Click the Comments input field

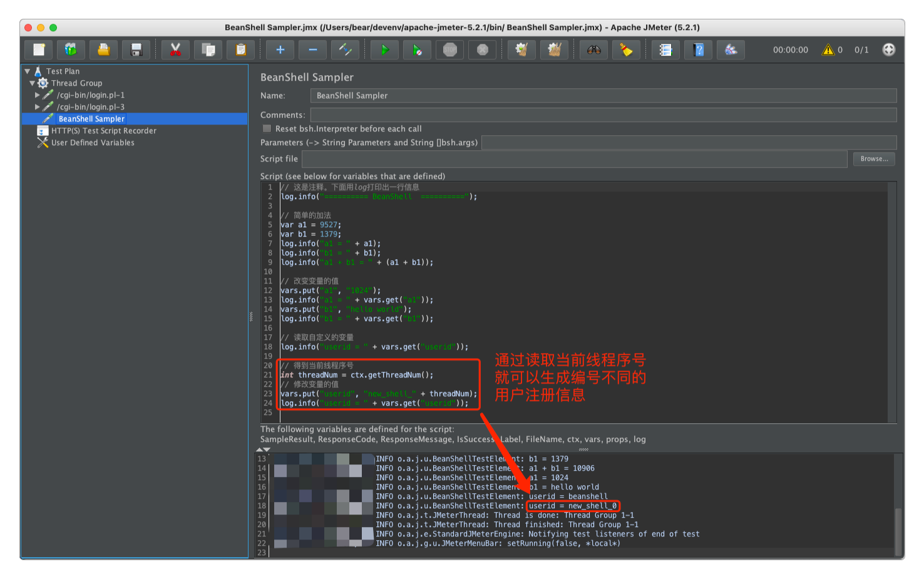[x=603, y=115]
